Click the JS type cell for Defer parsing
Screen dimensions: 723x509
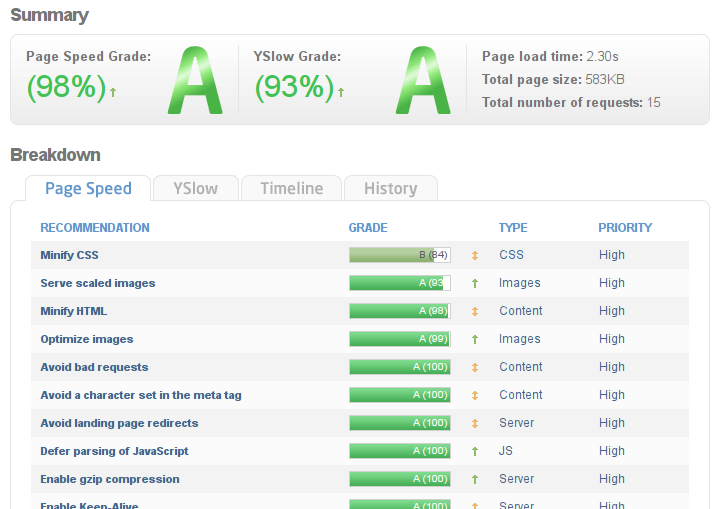click(505, 451)
